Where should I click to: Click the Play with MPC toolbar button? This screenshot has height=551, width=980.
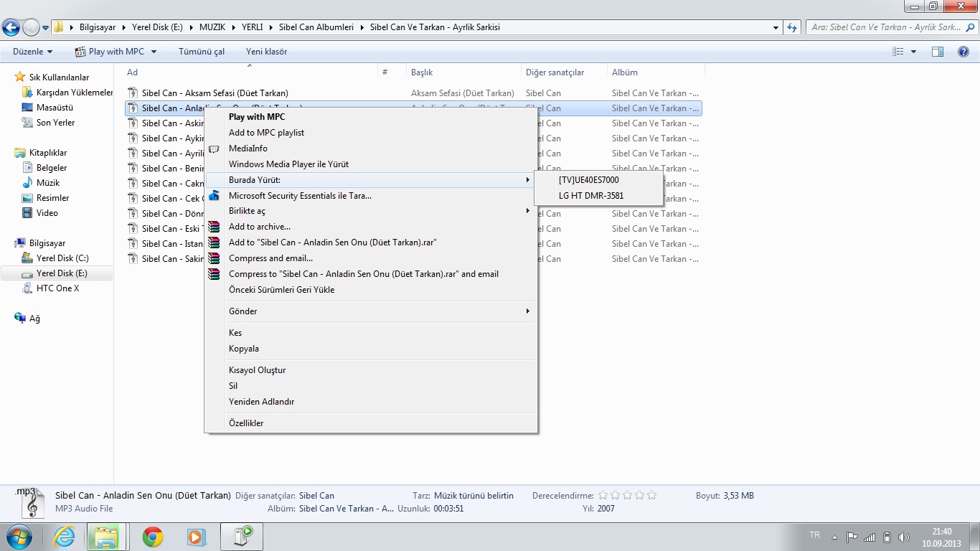click(110, 52)
